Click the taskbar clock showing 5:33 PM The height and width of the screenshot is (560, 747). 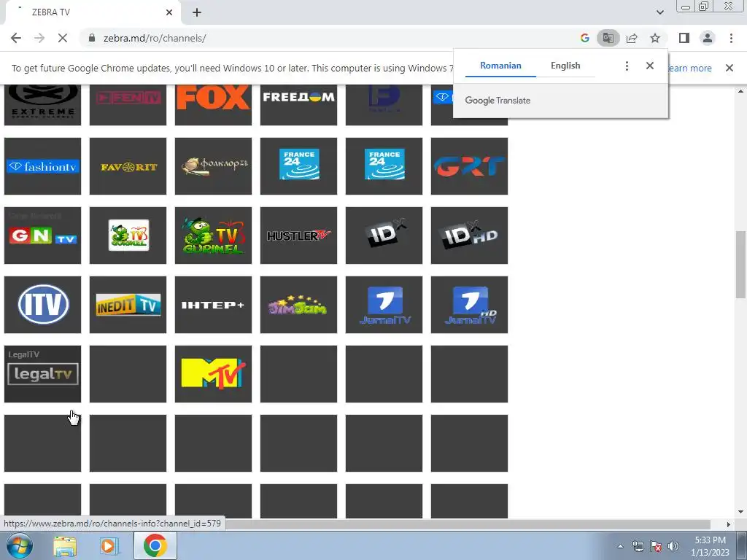[710, 546]
